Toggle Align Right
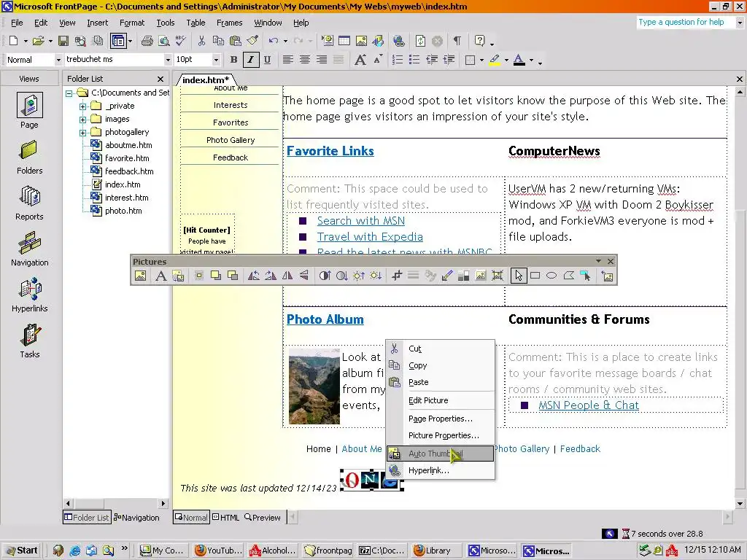The width and height of the screenshot is (747, 560). point(322,60)
